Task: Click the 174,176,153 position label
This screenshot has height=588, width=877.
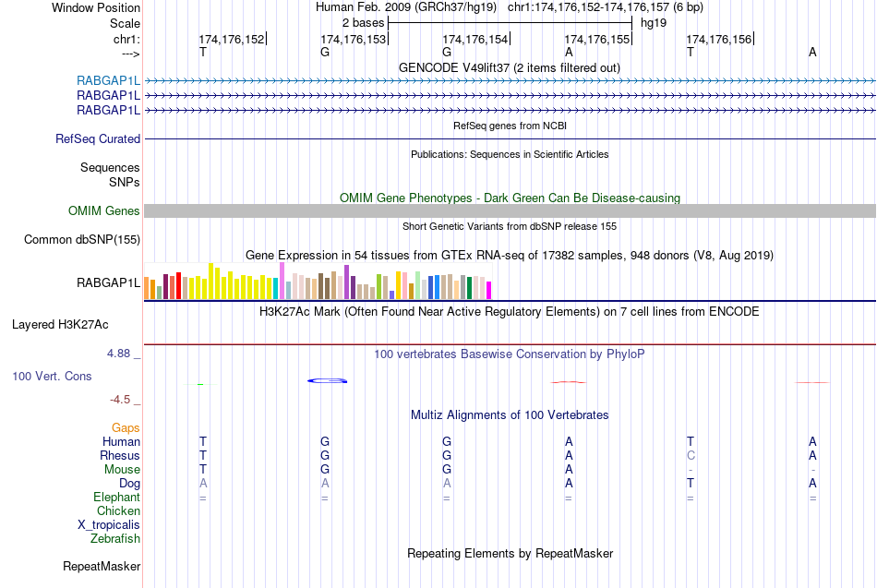Action: [353, 39]
